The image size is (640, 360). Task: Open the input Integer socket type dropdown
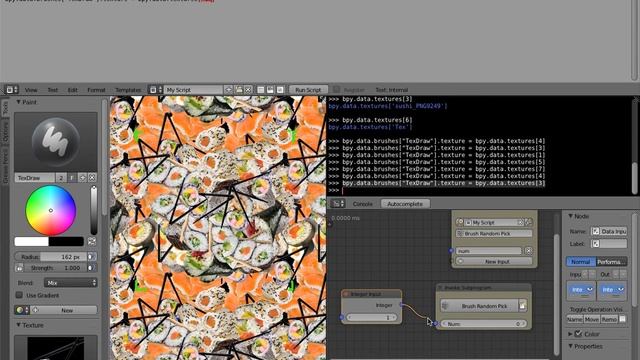point(581,290)
